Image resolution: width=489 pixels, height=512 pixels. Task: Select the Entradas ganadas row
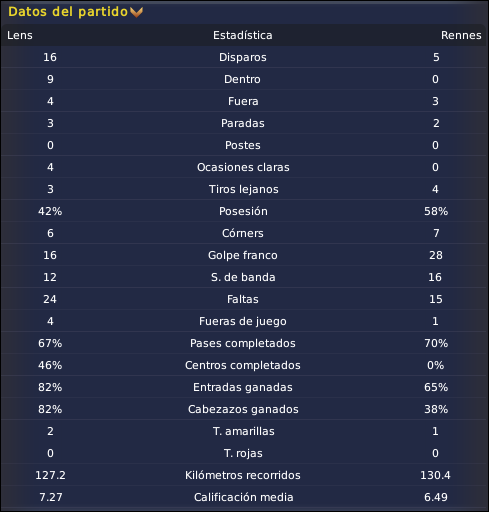click(x=244, y=387)
